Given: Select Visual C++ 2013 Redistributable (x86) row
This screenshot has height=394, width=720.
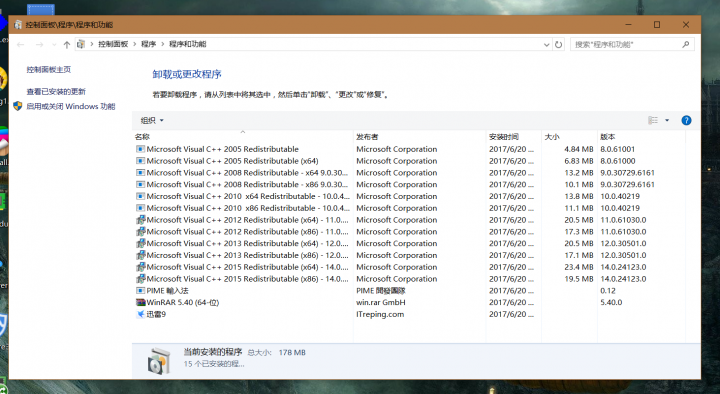Looking at the screenshot, I should pos(410,255).
